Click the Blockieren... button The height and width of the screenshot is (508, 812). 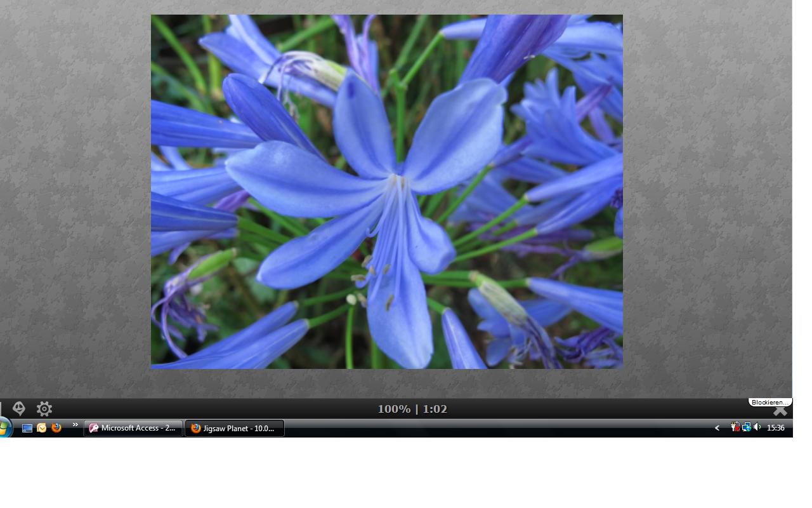tap(769, 402)
